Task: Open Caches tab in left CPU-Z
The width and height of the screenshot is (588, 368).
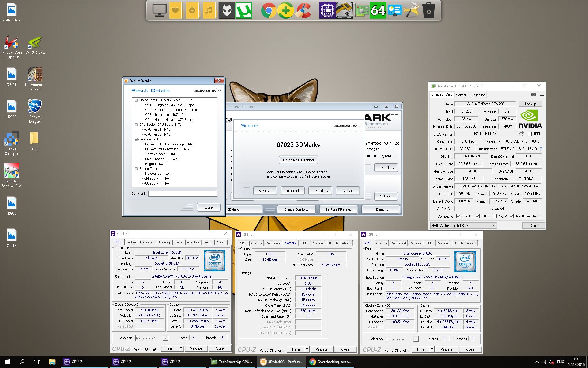Action: pyautogui.click(x=131, y=242)
